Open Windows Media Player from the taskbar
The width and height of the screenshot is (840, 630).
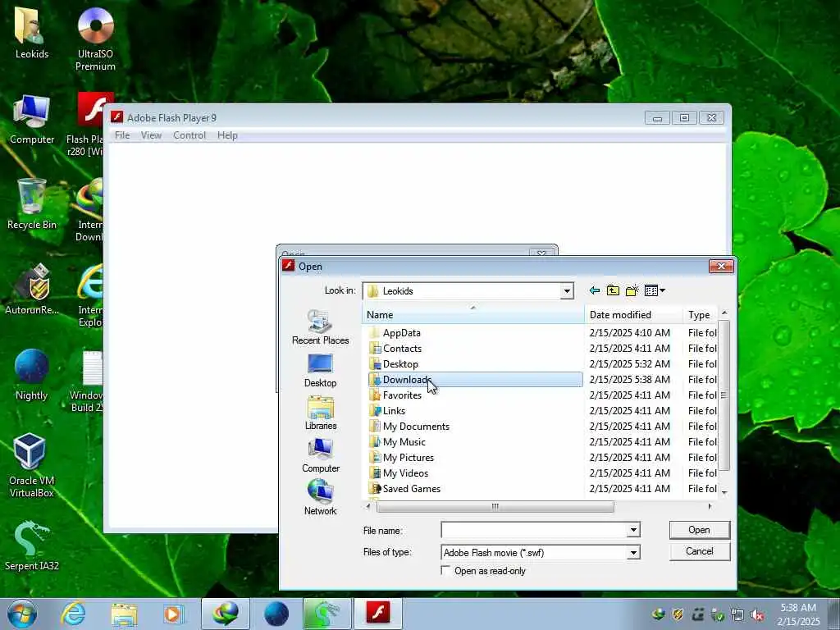point(173,614)
